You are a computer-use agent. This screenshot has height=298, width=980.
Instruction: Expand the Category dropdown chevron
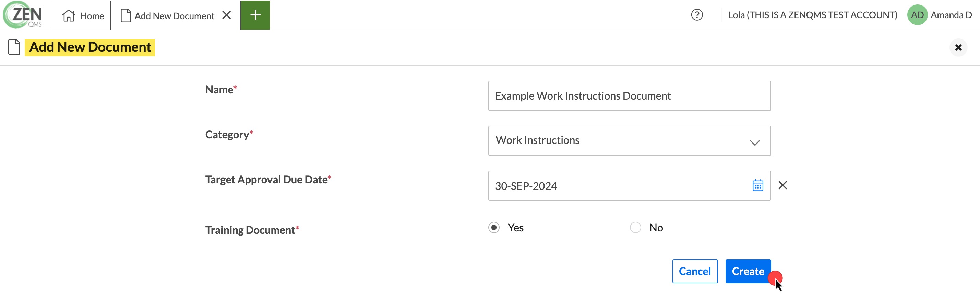pyautogui.click(x=755, y=142)
